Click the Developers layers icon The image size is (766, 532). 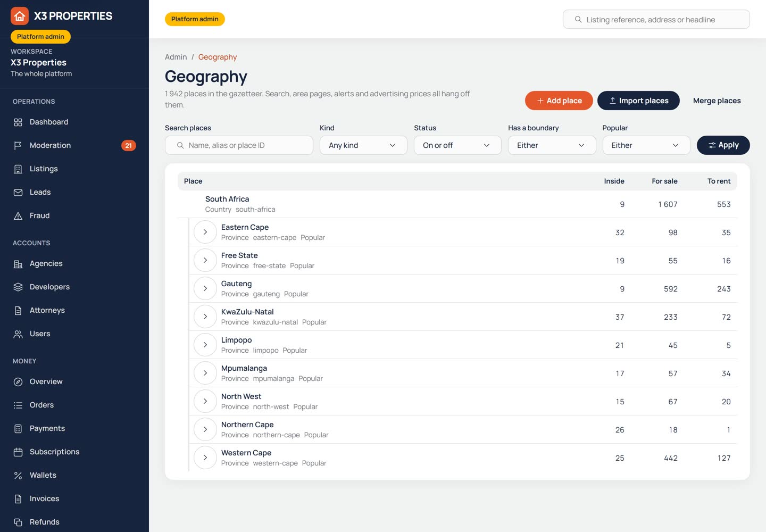(18, 287)
